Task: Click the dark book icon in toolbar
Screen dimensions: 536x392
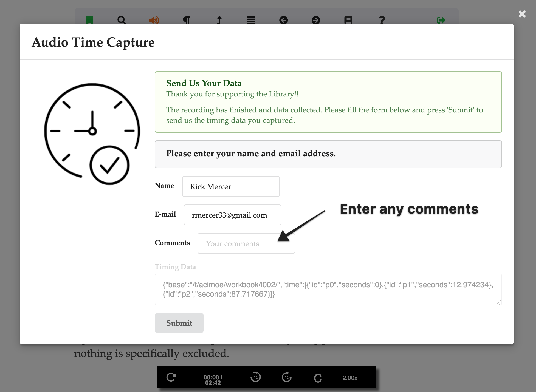Action: coord(348,20)
